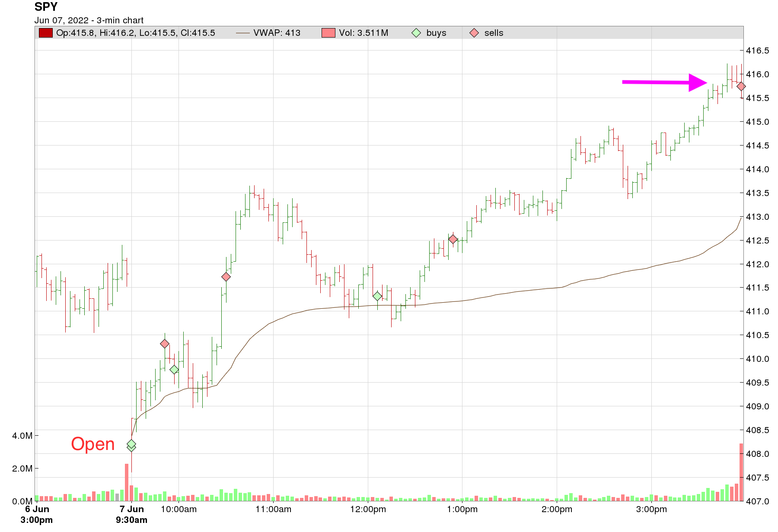Viewport: 778px width, 532px height.
Task: Click the '2:00pm' time axis label
Action: pyautogui.click(x=557, y=509)
